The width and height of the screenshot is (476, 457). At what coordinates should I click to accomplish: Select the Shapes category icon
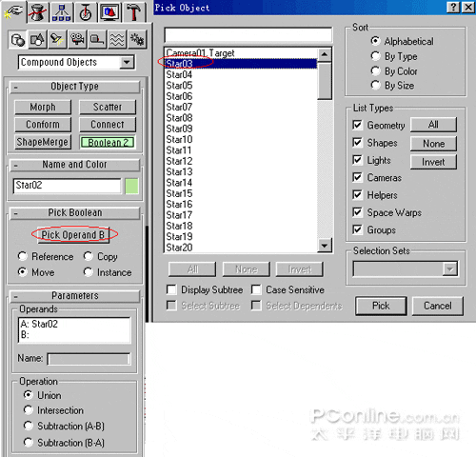[37, 40]
